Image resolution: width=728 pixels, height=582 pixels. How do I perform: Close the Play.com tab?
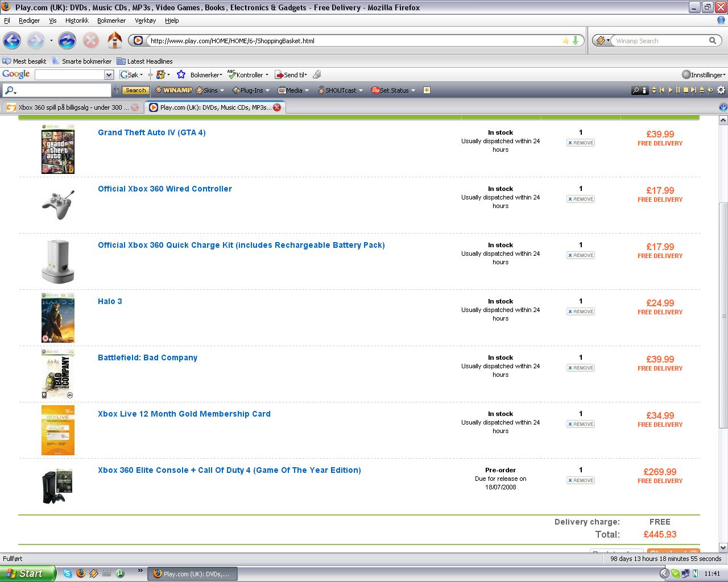pos(277,107)
